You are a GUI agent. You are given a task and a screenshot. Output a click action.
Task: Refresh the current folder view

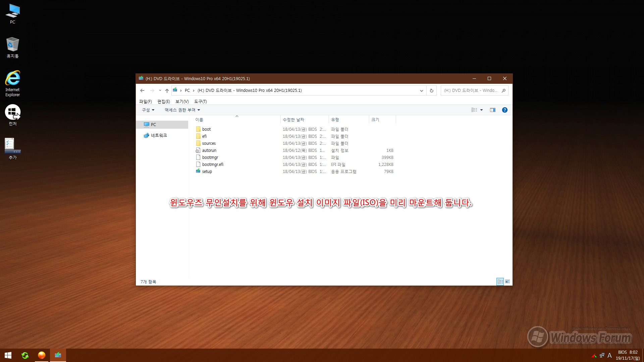432,90
